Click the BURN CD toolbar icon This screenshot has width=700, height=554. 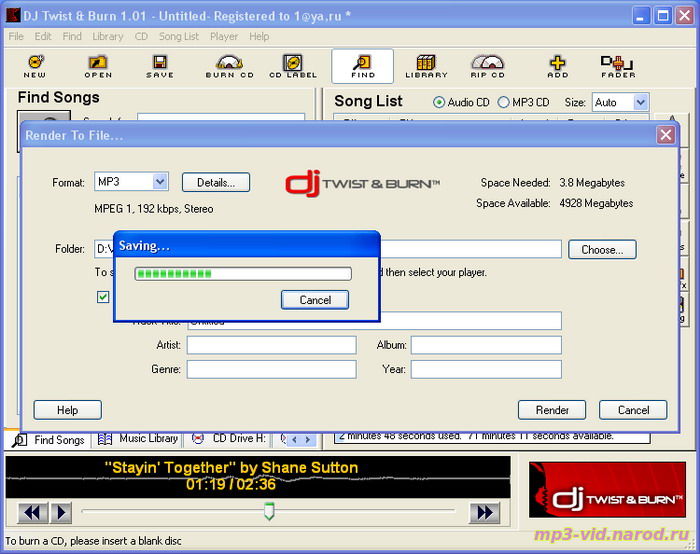[229, 67]
